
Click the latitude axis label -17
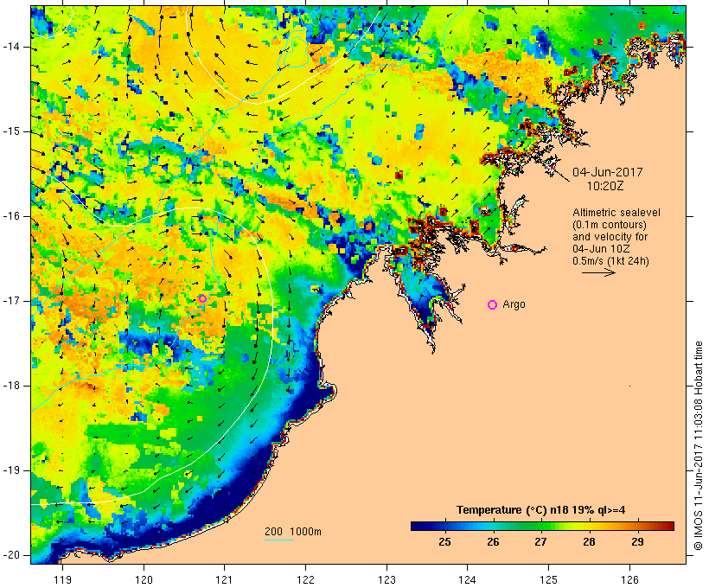click(x=10, y=301)
